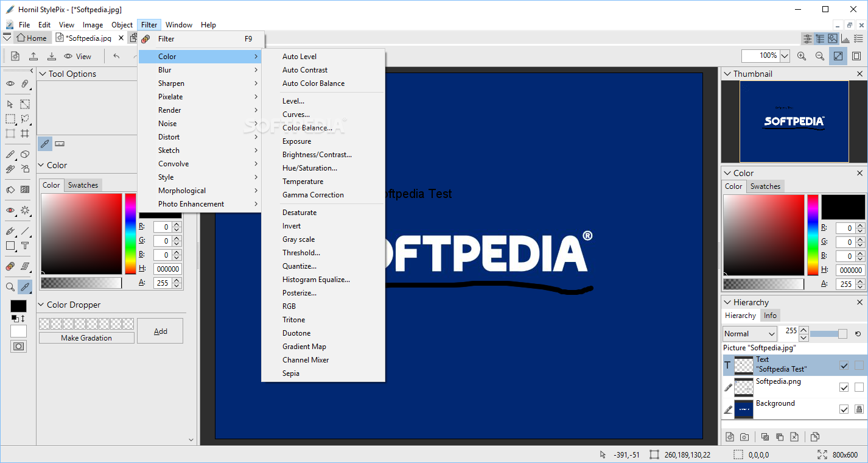
Task: Collapse the Color Dropper panel
Action: [41, 305]
